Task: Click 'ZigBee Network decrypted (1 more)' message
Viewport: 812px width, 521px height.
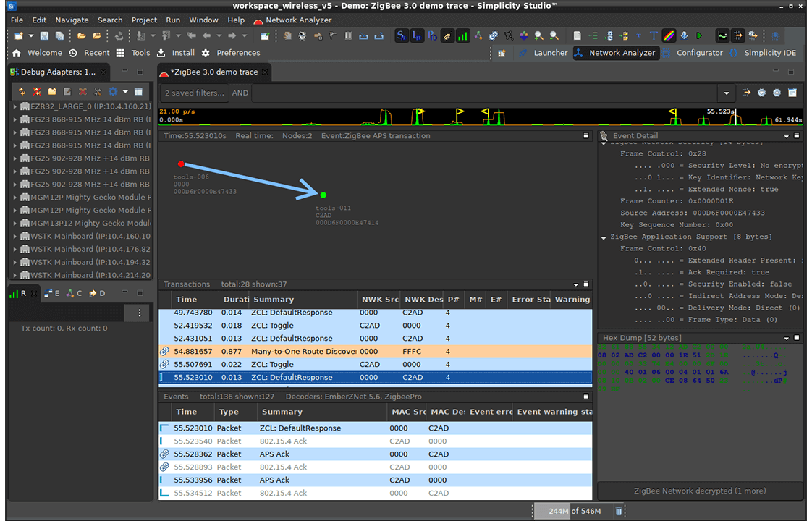Action: point(699,491)
